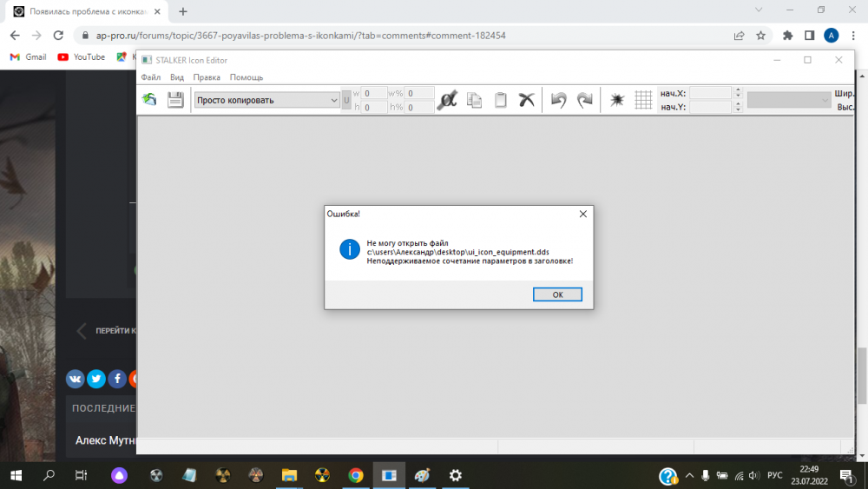The height and width of the screenshot is (489, 868).
Task: Show hidden system tray icons chevron
Action: (x=689, y=476)
